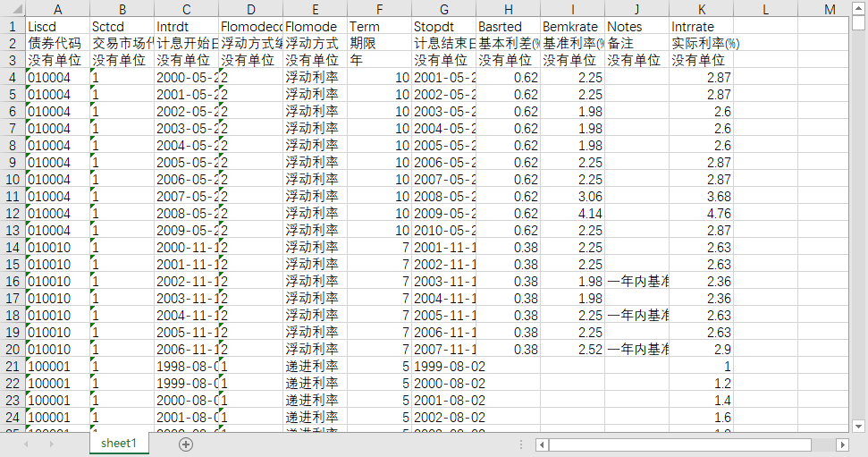
Task: Select 一年内基准 note in row 18
Action: [637, 315]
